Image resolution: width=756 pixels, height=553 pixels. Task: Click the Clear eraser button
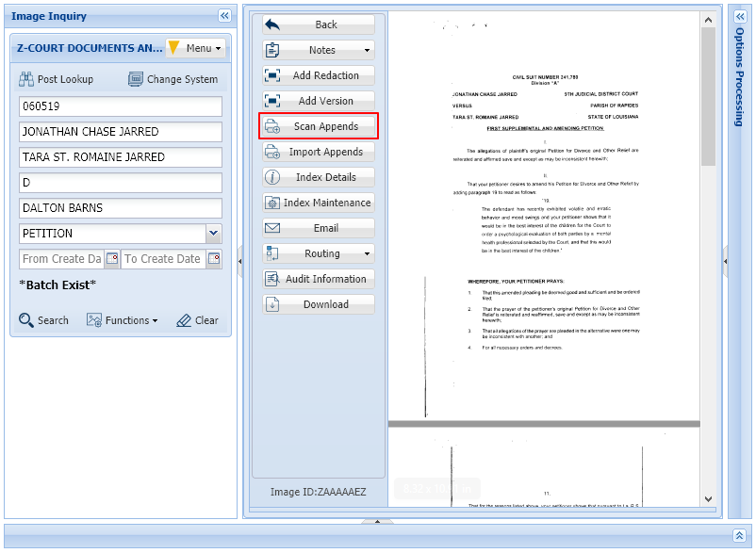coord(197,320)
